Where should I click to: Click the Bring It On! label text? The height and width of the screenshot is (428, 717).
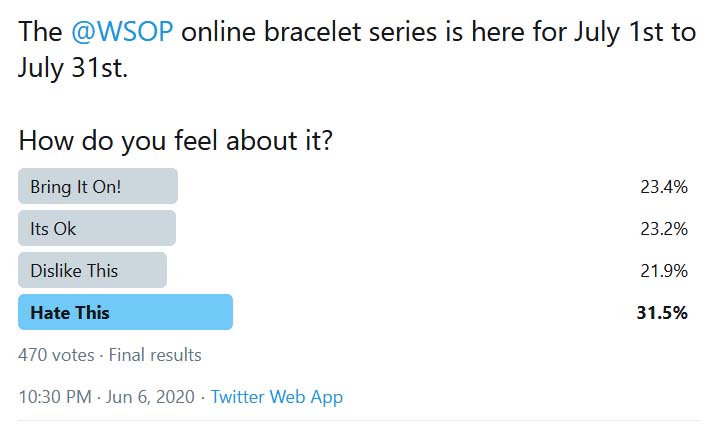(x=76, y=187)
